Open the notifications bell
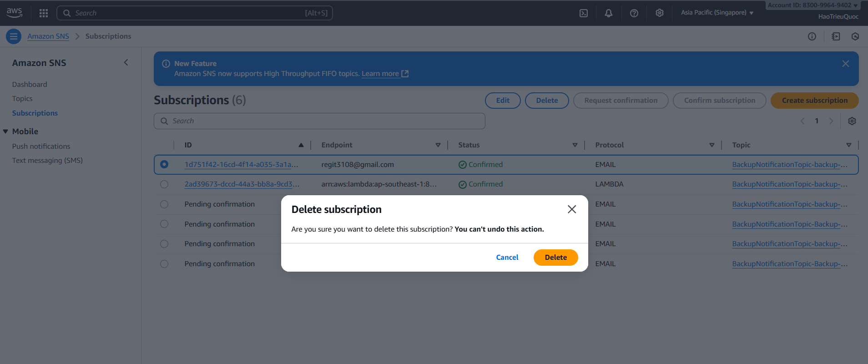This screenshot has height=364, width=868. tap(609, 13)
